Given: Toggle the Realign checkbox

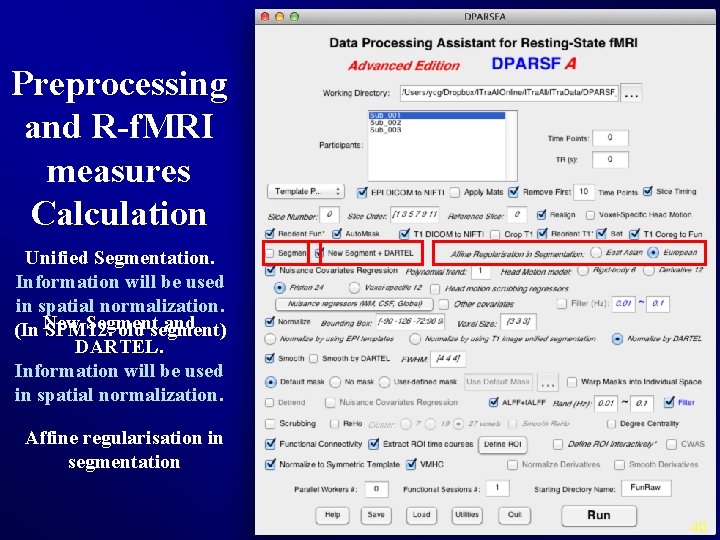Looking at the screenshot, I should point(541,214).
